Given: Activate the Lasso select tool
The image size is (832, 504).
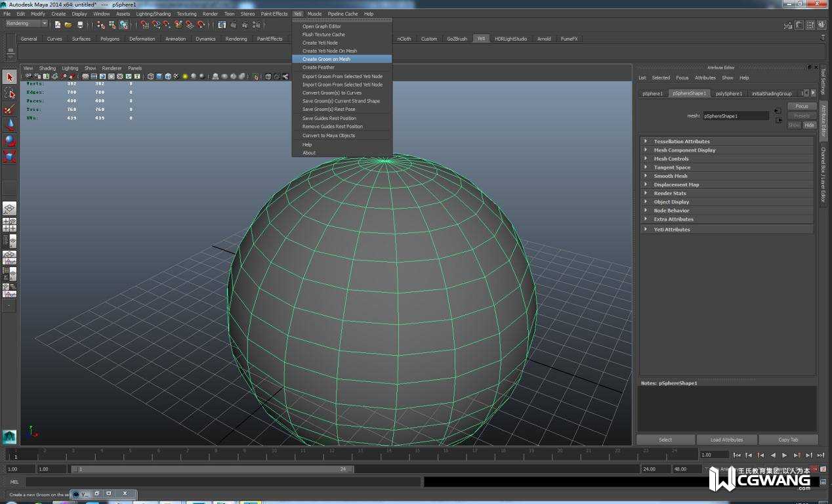Looking at the screenshot, I should click(x=9, y=93).
